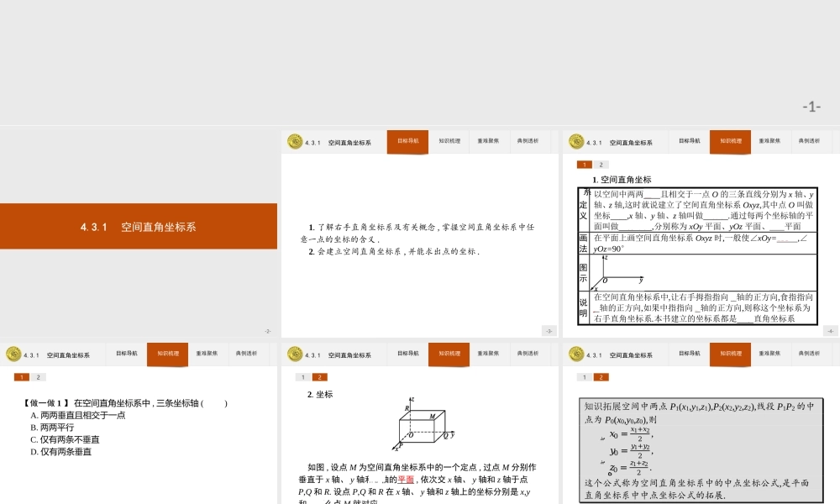
Task: Click the medal emblem on bottom-left slide header
Action: (12, 354)
